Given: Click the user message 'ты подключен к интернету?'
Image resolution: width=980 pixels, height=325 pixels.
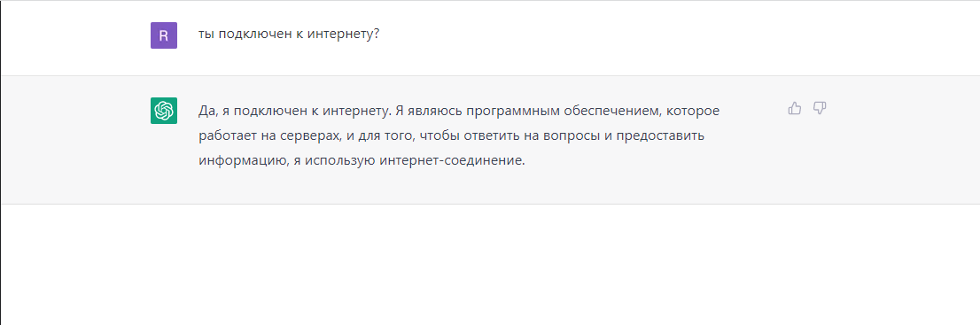Looking at the screenshot, I should click(x=290, y=35).
